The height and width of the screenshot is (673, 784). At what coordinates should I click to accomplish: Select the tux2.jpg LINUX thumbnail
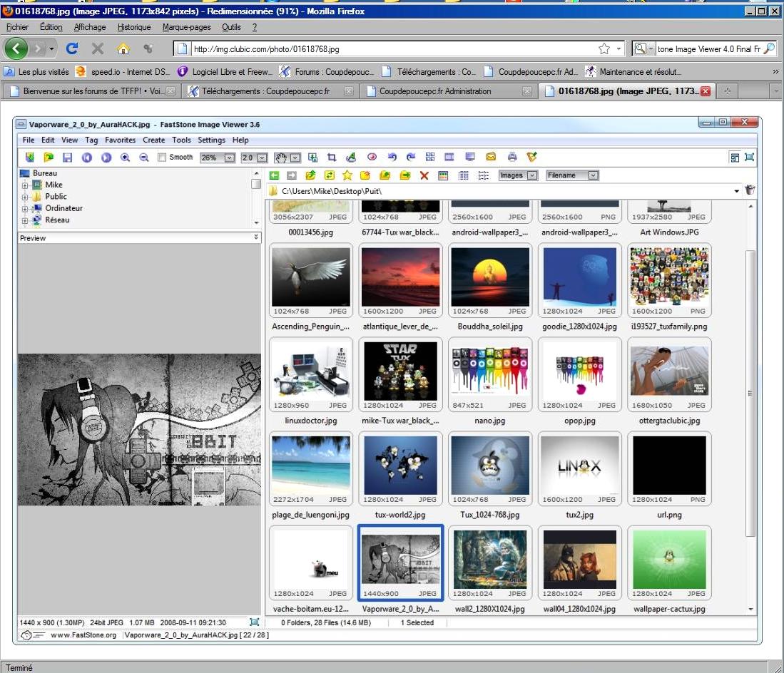579,468
